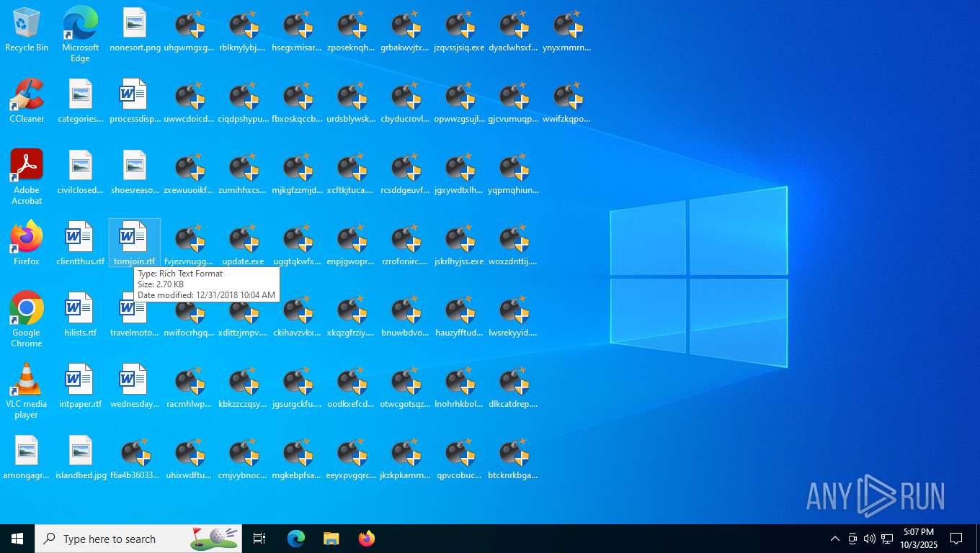The width and height of the screenshot is (980, 553).
Task: Select the civilclosed image file icon
Action: coord(80,173)
